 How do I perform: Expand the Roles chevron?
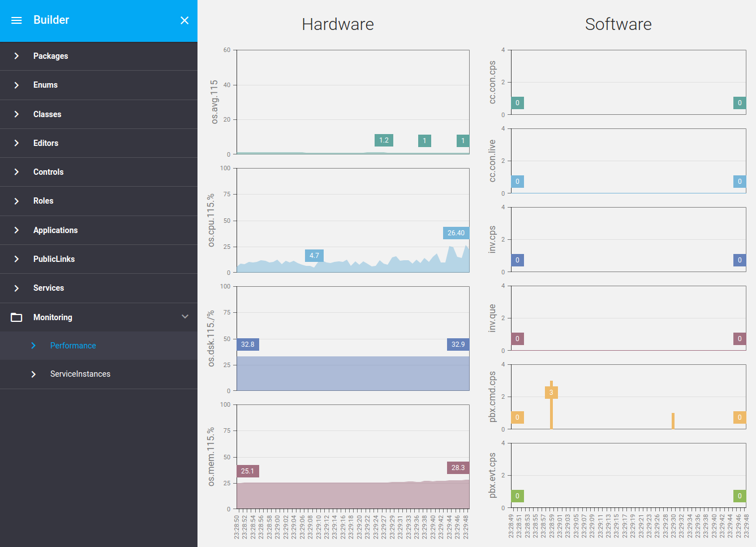[x=16, y=201]
